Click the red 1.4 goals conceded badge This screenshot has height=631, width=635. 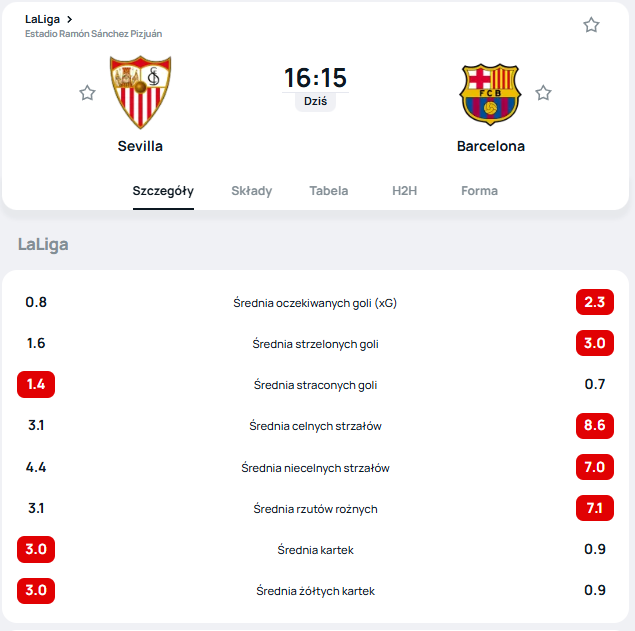tap(36, 384)
